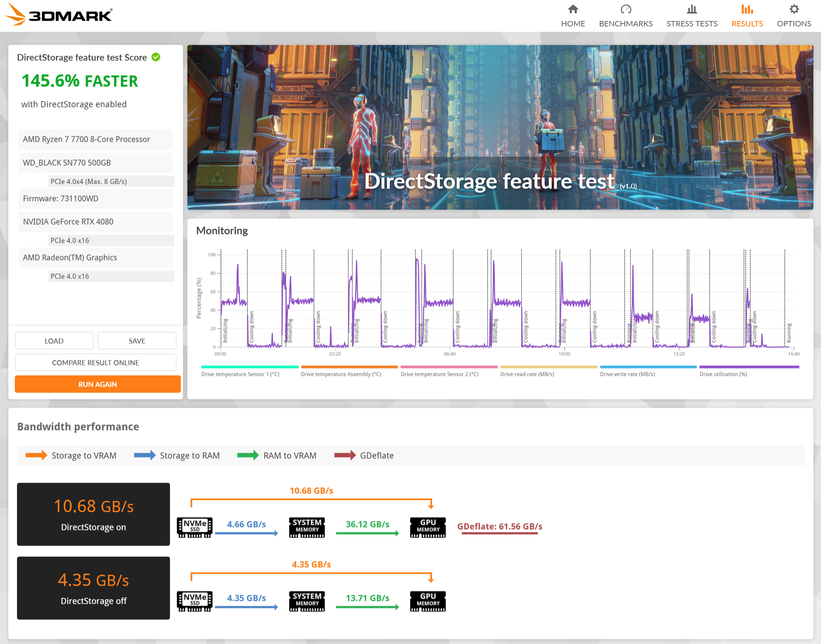Click the SAVE result button
821x644 pixels.
137,340
